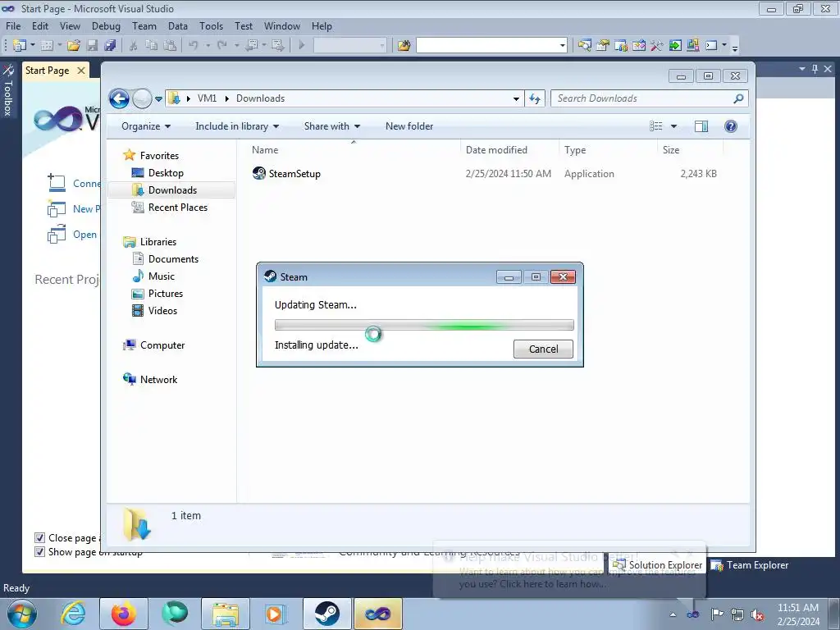The image size is (840, 630).
Task: Click the Redo toolbar icon
Action: pos(221,46)
